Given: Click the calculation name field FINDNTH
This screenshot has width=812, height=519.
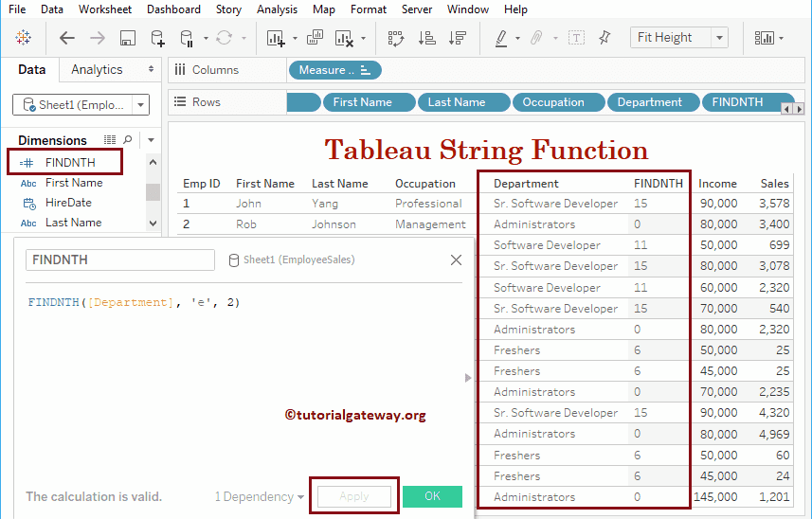Looking at the screenshot, I should (120, 259).
